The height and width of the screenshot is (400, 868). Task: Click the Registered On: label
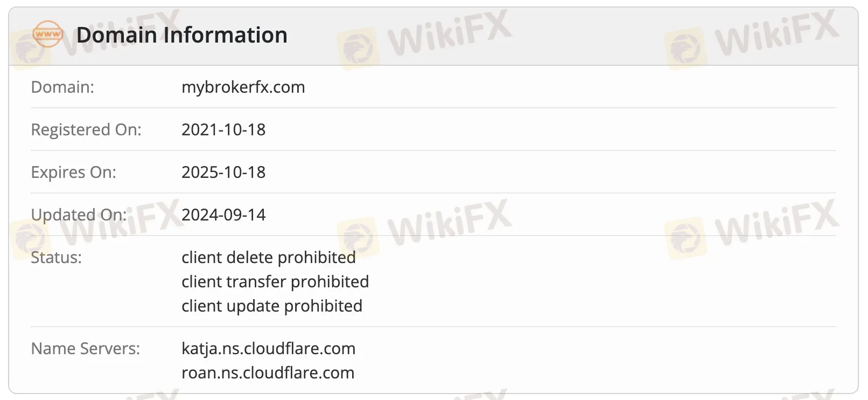point(86,129)
